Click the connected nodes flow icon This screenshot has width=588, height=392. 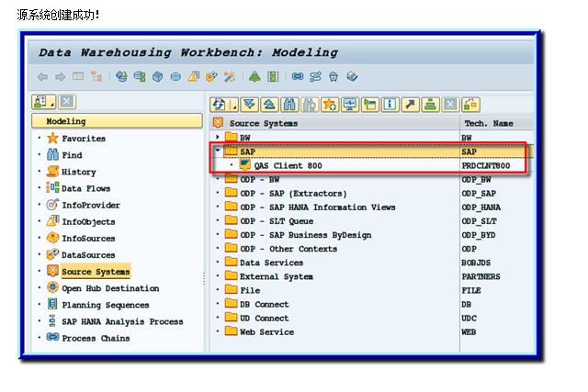315,77
